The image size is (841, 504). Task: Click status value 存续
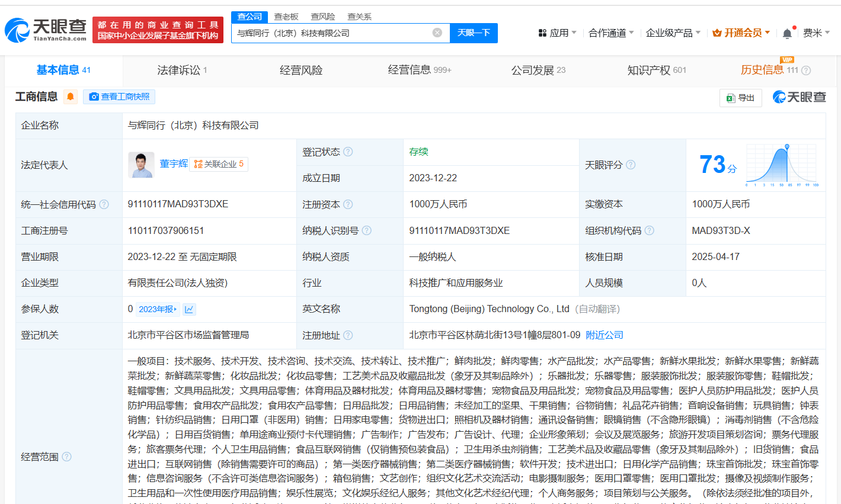[418, 152]
